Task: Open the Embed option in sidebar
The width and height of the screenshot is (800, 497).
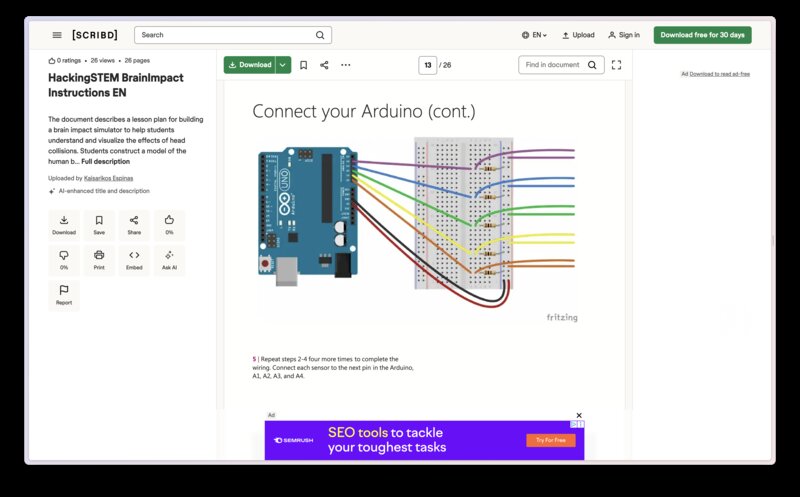Action: [x=134, y=260]
